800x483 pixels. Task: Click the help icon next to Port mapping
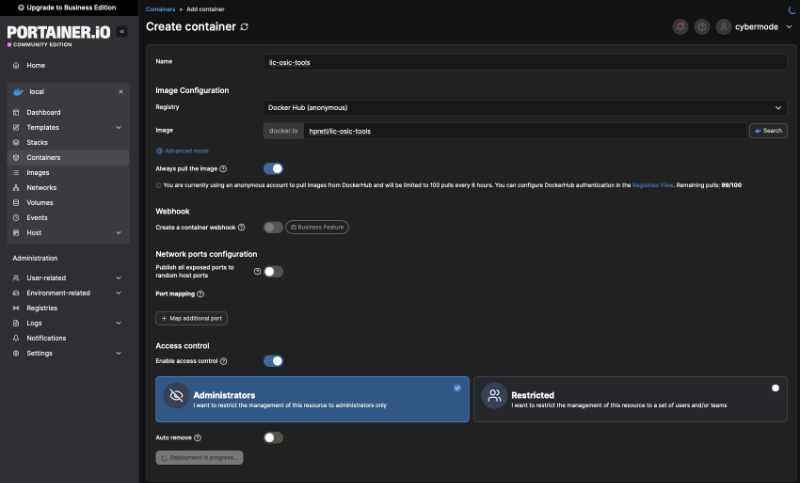click(x=200, y=294)
